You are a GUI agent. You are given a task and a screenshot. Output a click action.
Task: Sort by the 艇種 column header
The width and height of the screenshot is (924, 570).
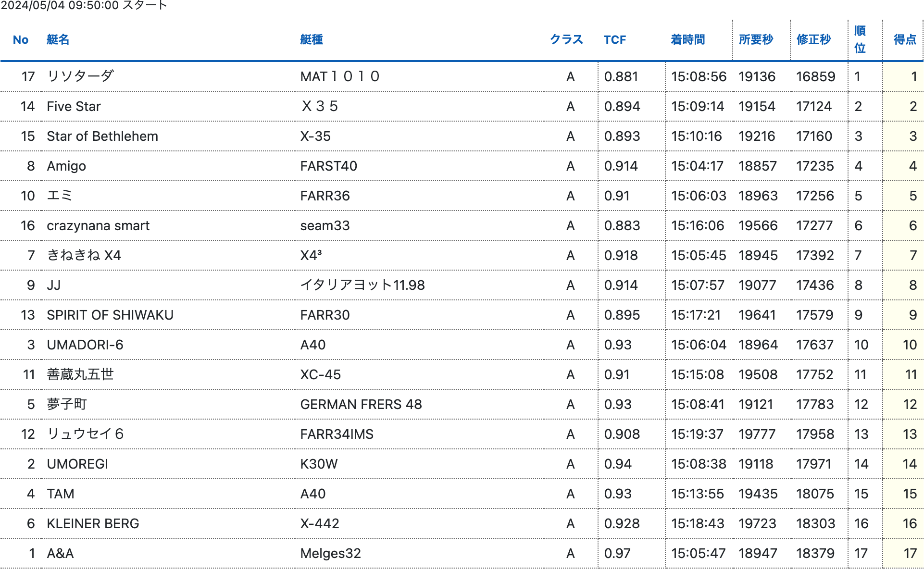point(311,40)
